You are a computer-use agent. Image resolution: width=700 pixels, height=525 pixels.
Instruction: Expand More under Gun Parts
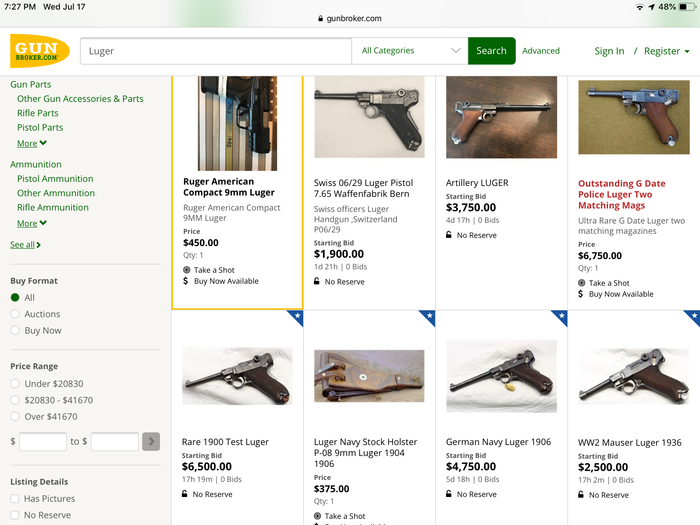point(32,143)
